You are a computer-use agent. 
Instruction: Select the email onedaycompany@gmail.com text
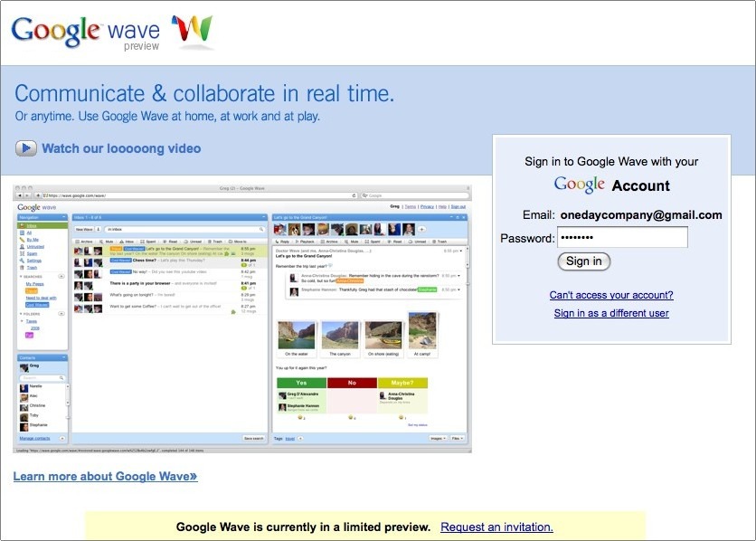[641, 215]
